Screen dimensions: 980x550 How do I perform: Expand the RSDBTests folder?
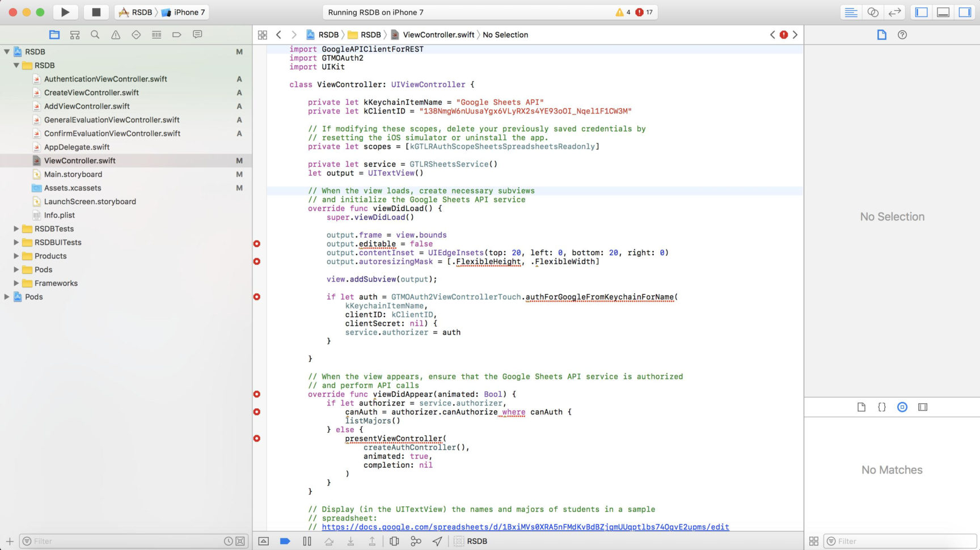click(16, 229)
